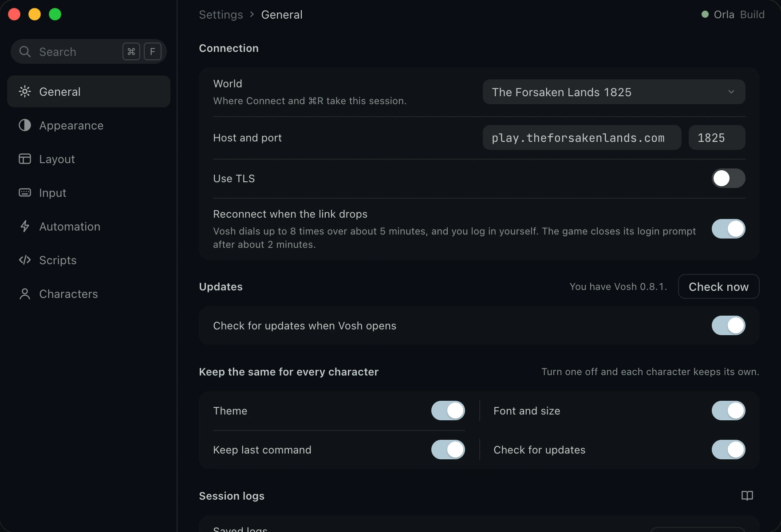Disable the Keep last command toggle

point(448,450)
